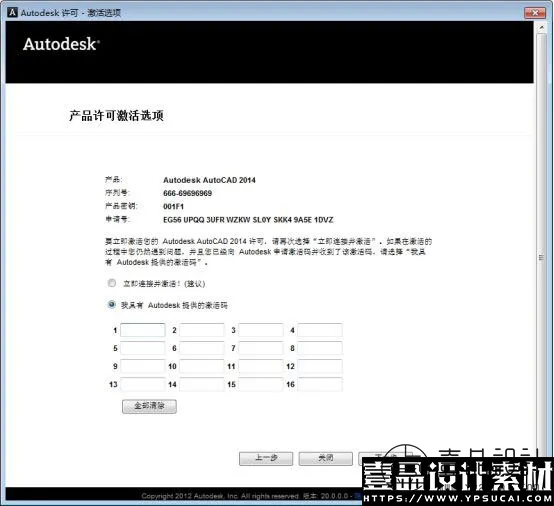Click activation code field 9
Image resolution: width=554 pixels, height=506 pixels.
click(143, 366)
